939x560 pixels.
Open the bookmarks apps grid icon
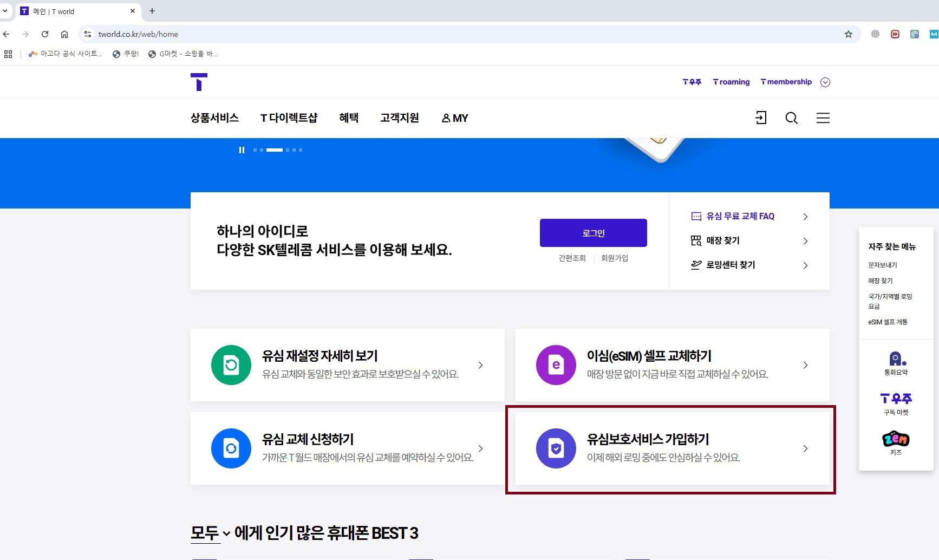coord(8,54)
